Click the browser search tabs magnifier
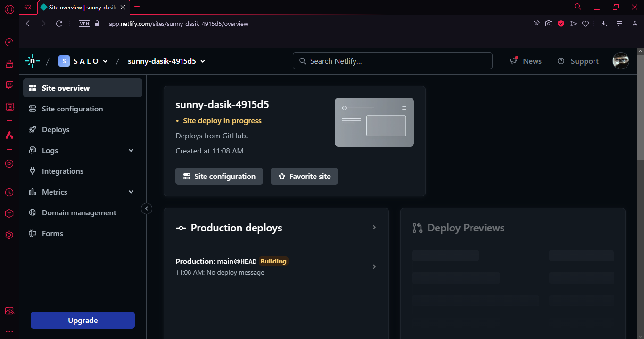The height and width of the screenshot is (339, 644). click(x=578, y=7)
